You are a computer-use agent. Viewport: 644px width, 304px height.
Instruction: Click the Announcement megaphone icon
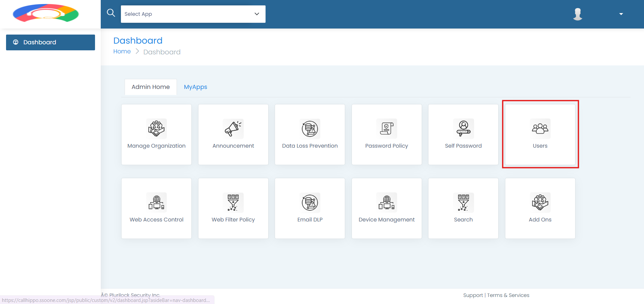point(233,129)
